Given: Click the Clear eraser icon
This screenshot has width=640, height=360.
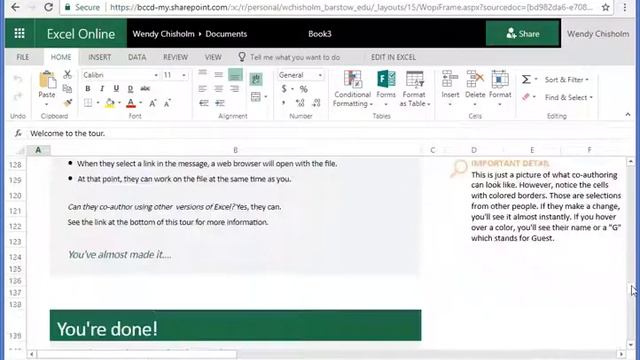Looking at the screenshot, I should click(x=526, y=97).
